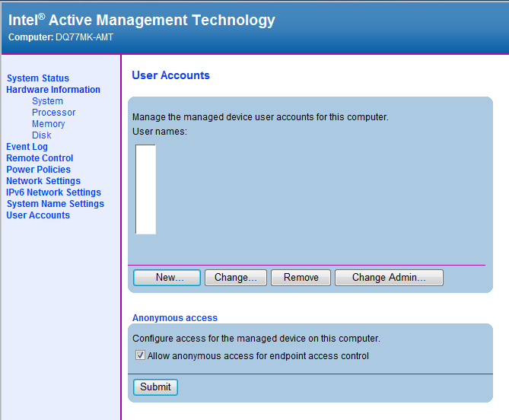Disable anonymous access for endpoint access control
The image size is (509, 420).
pos(140,355)
